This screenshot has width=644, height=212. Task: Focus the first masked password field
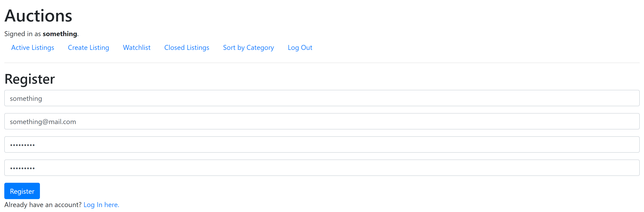[322, 145]
